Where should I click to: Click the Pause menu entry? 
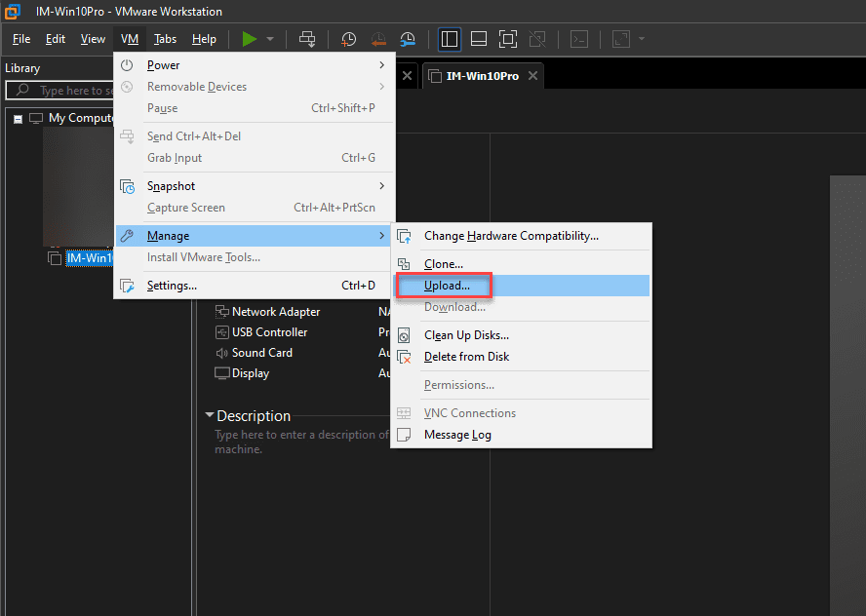[255, 108]
